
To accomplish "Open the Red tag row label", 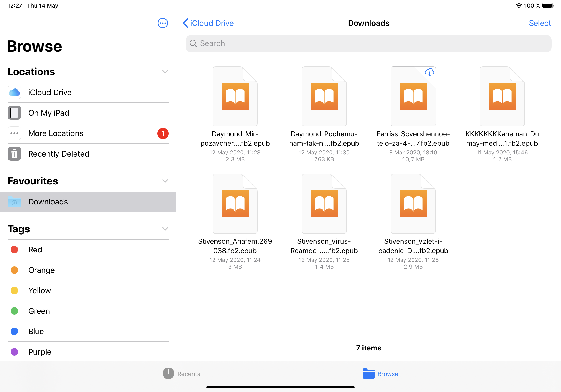I will tap(35, 250).
